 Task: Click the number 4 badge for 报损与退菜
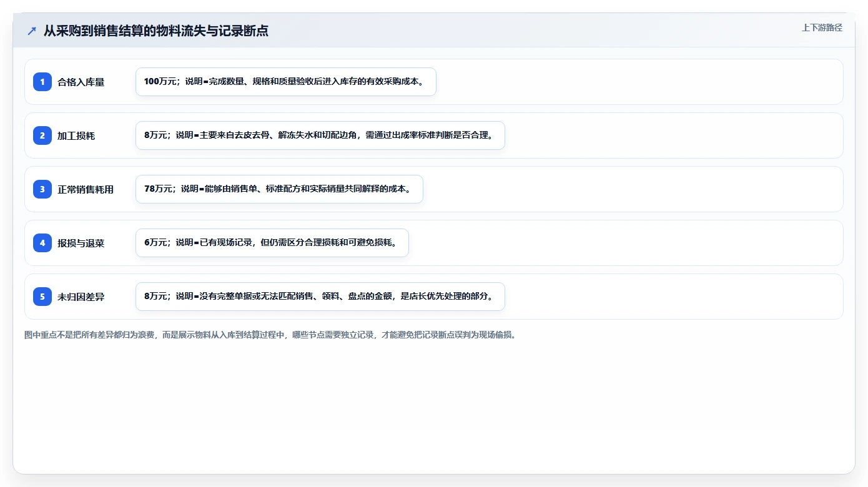pyautogui.click(x=42, y=243)
